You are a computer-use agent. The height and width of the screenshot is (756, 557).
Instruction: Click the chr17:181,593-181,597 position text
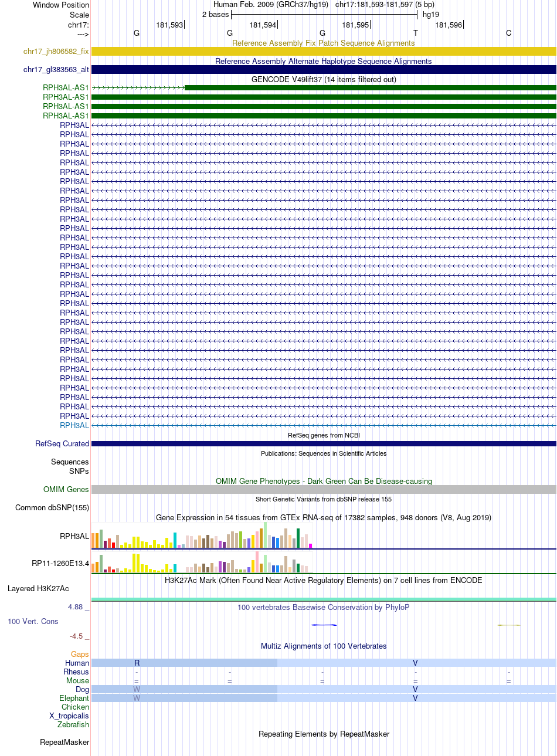coord(385,5)
